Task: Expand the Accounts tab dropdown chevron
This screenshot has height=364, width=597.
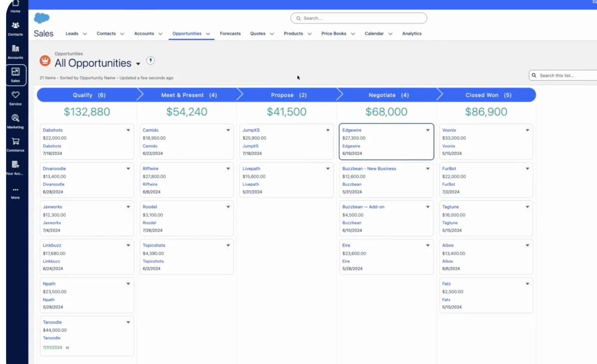Action: (160, 34)
